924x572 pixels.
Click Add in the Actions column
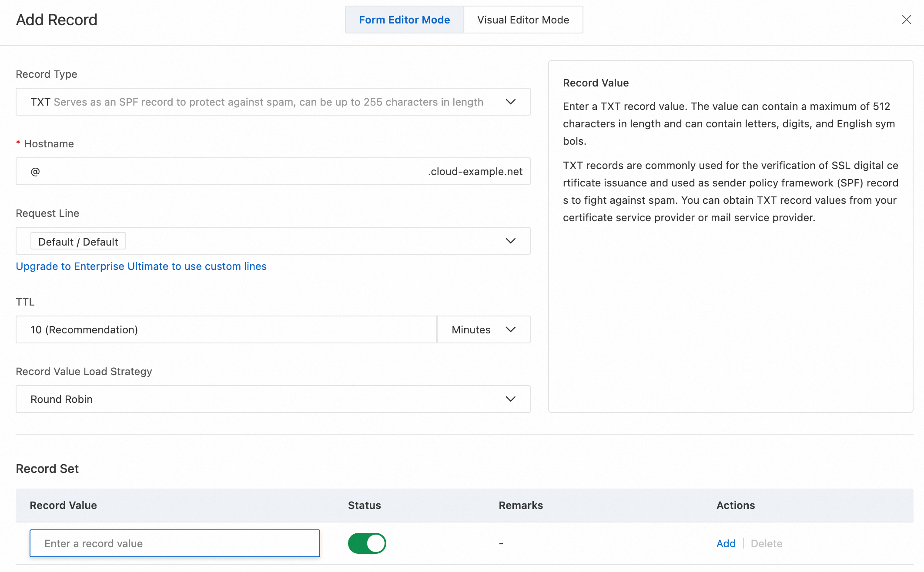726,543
